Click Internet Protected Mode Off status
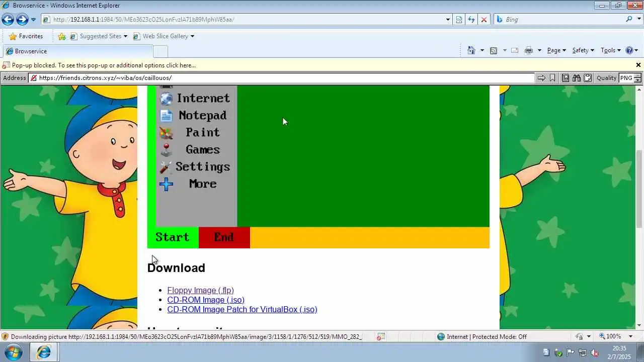This screenshot has height=362, width=644. pos(481,336)
